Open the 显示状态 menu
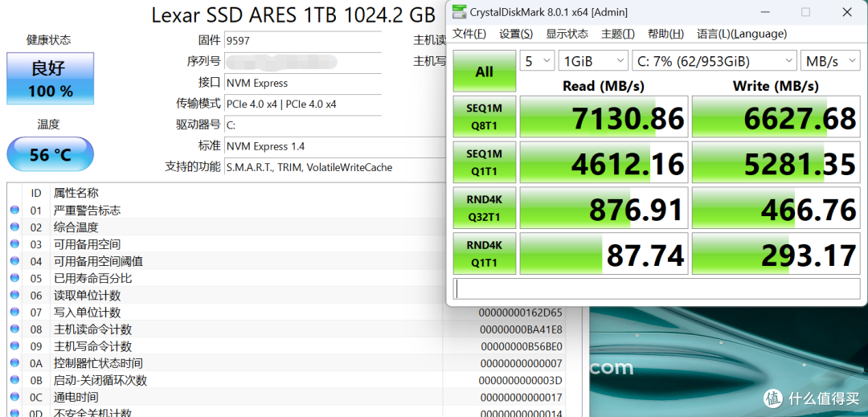The image size is (868, 417). point(567,34)
